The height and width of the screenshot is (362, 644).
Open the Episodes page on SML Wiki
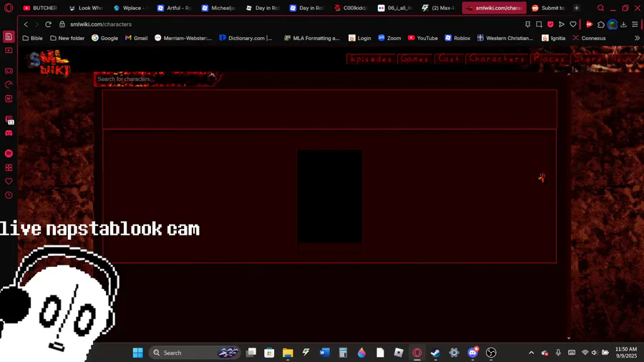pos(371,59)
